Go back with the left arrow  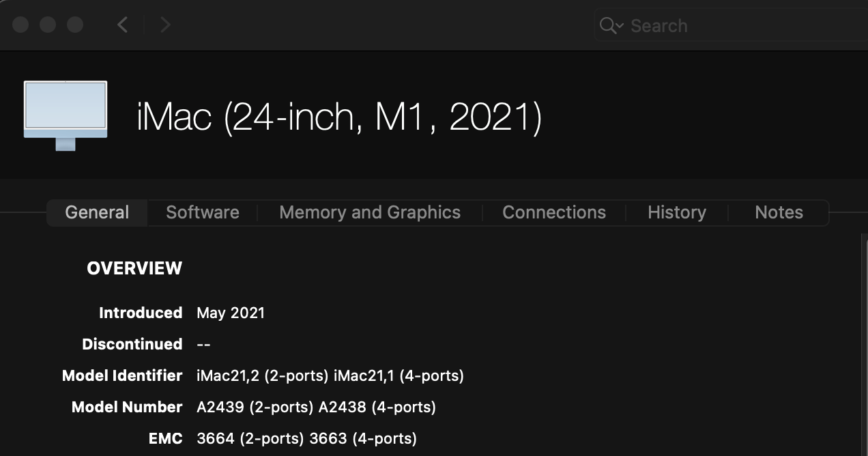click(x=123, y=25)
